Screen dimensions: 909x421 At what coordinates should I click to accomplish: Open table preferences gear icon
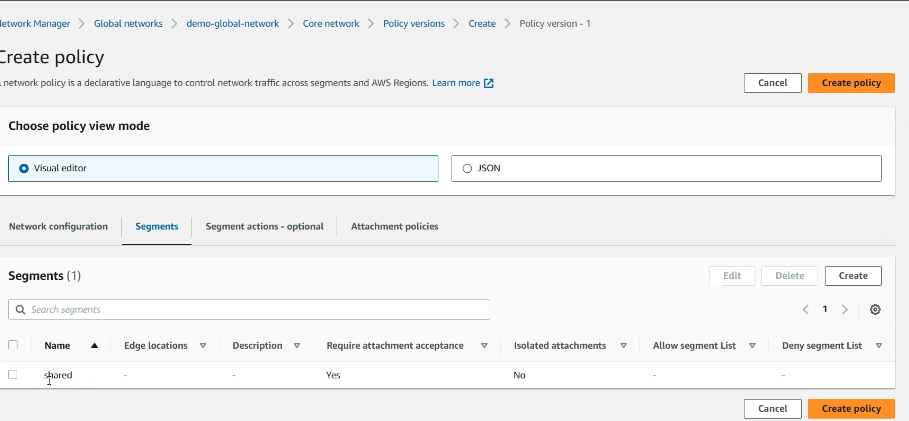(875, 310)
